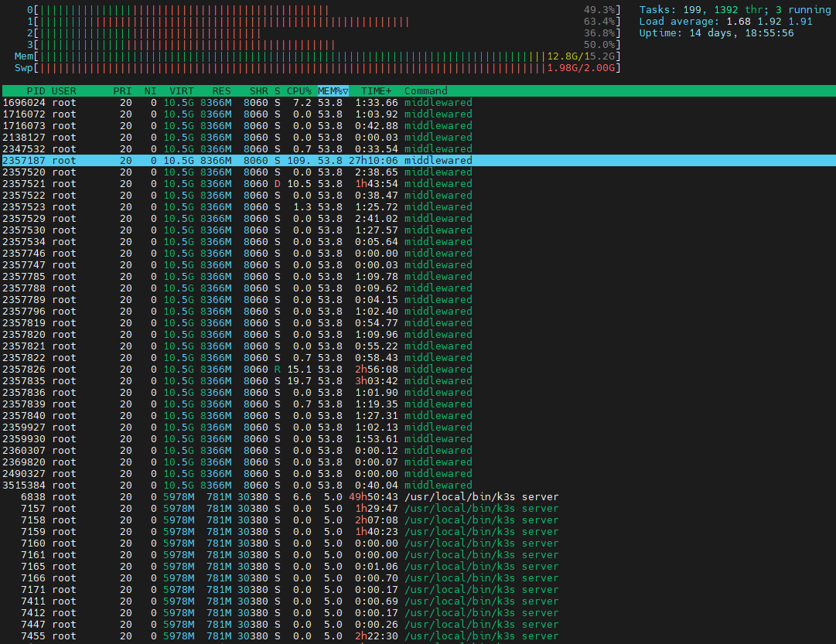Select k3s server row PID 7447
This screenshot has width=836, height=644.
(418, 625)
